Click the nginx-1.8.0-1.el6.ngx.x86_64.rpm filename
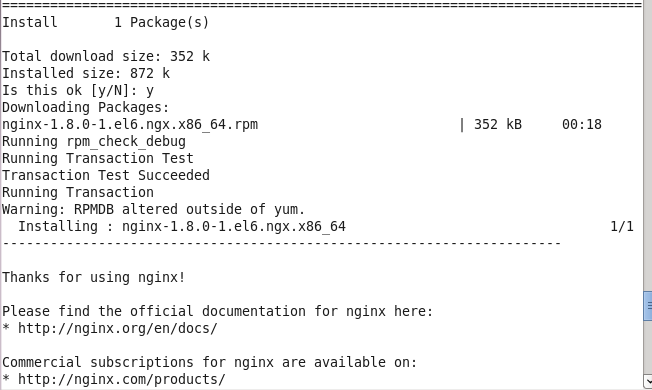Viewport: 652px width, 390px height. coord(130,124)
